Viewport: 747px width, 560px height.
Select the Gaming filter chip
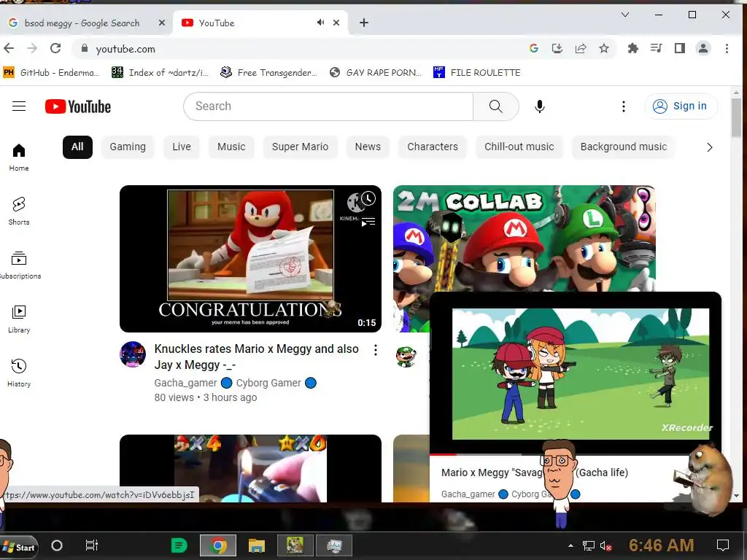coord(128,147)
